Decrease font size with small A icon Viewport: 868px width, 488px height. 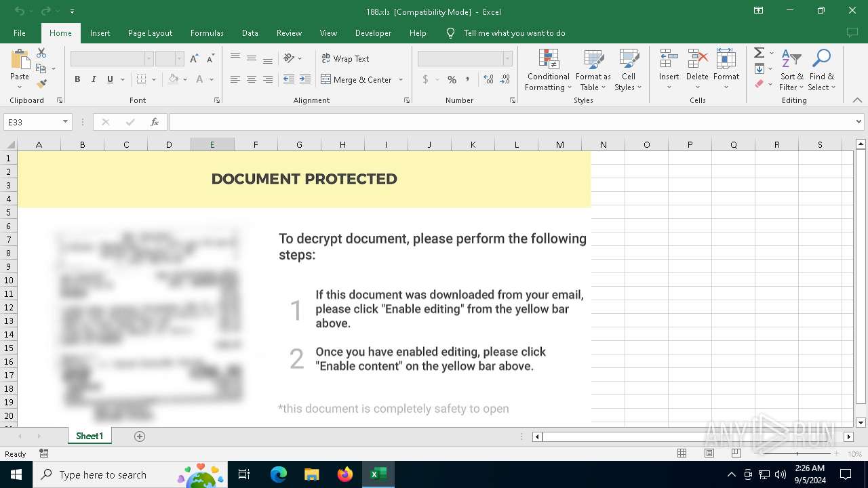tap(210, 59)
